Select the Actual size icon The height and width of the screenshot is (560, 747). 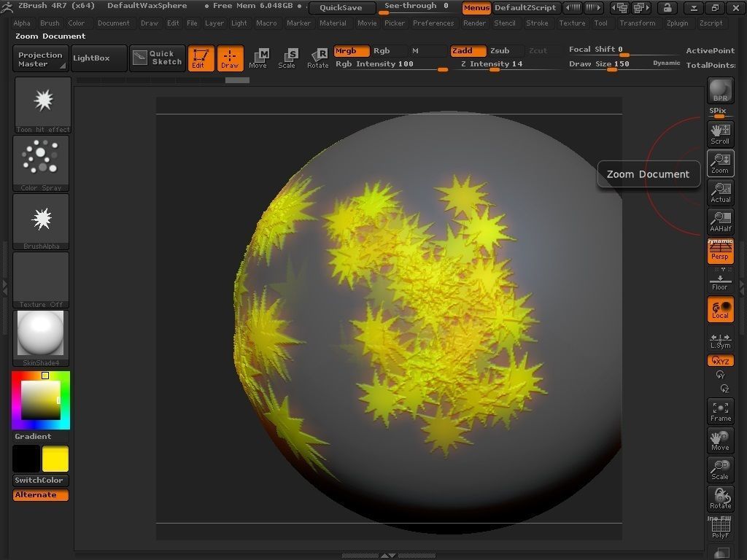click(x=720, y=192)
